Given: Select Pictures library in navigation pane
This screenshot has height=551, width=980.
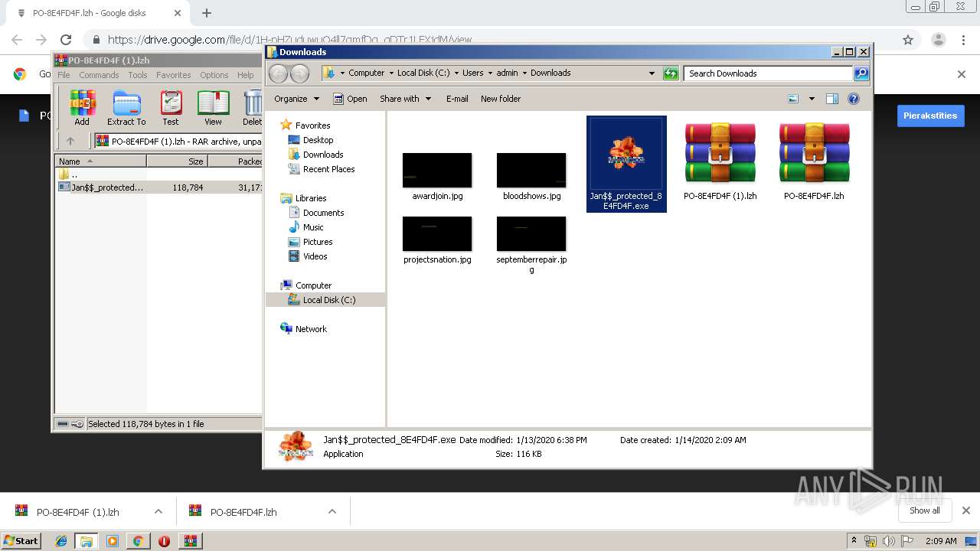Looking at the screenshot, I should [310, 242].
